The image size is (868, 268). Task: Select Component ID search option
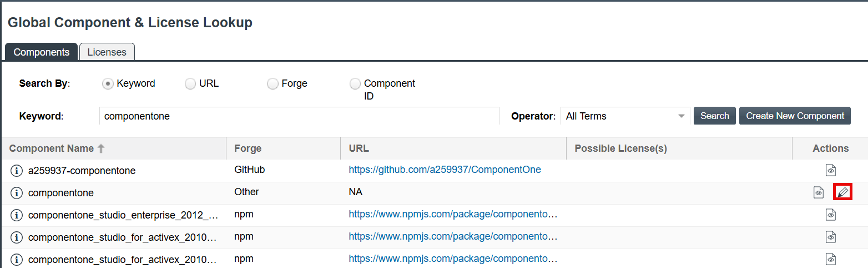[355, 83]
